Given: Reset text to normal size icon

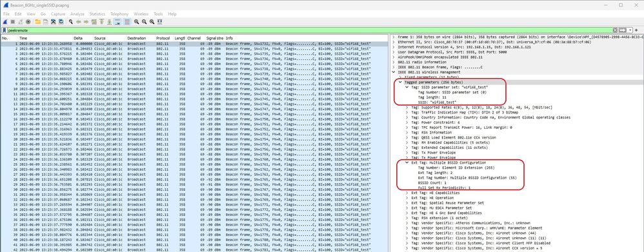Looking at the screenshot, I should [x=152, y=21].
